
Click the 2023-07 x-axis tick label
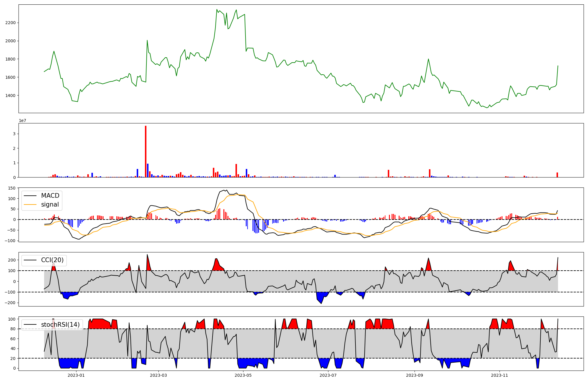328,375
